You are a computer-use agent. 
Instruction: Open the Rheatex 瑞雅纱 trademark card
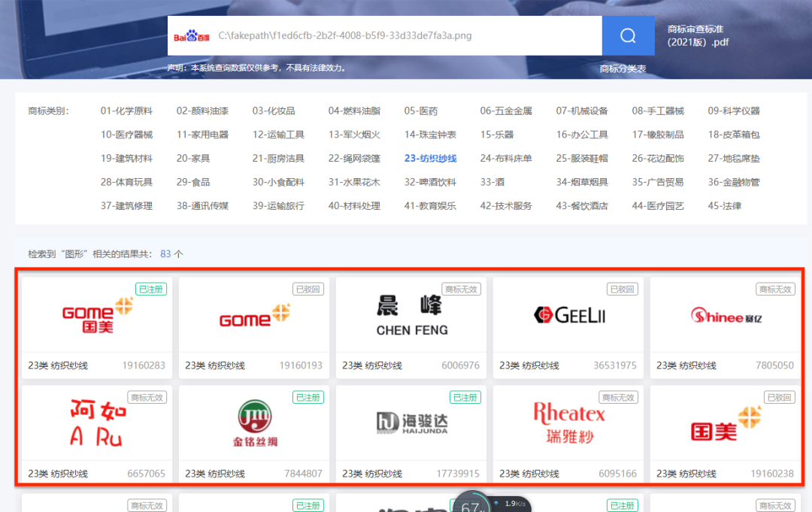click(x=568, y=434)
